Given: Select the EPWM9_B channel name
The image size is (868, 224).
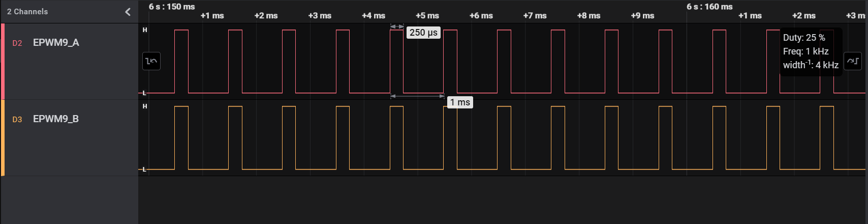Looking at the screenshot, I should coord(56,119).
